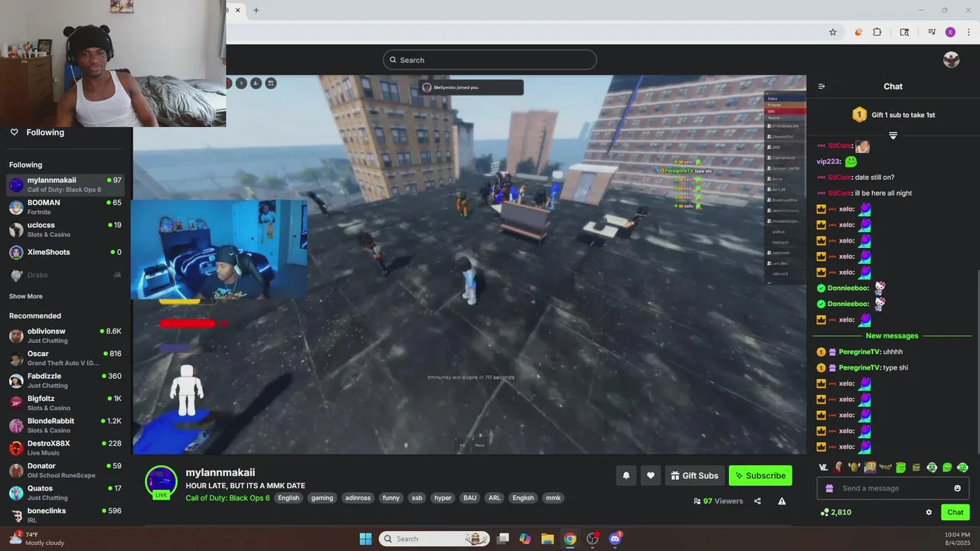
Task: Open Chrome in the Windows taskbar
Action: [x=570, y=539]
